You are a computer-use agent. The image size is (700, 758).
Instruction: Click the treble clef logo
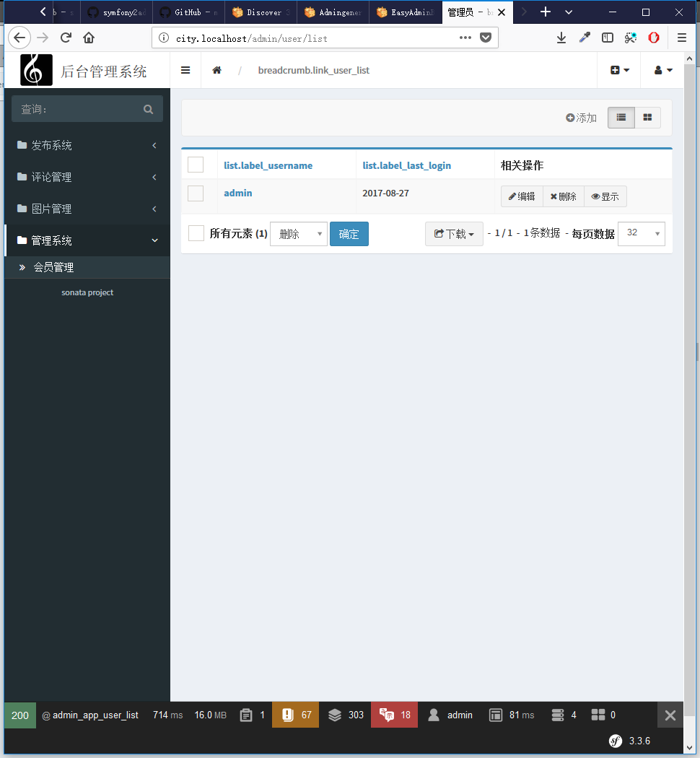click(36, 70)
